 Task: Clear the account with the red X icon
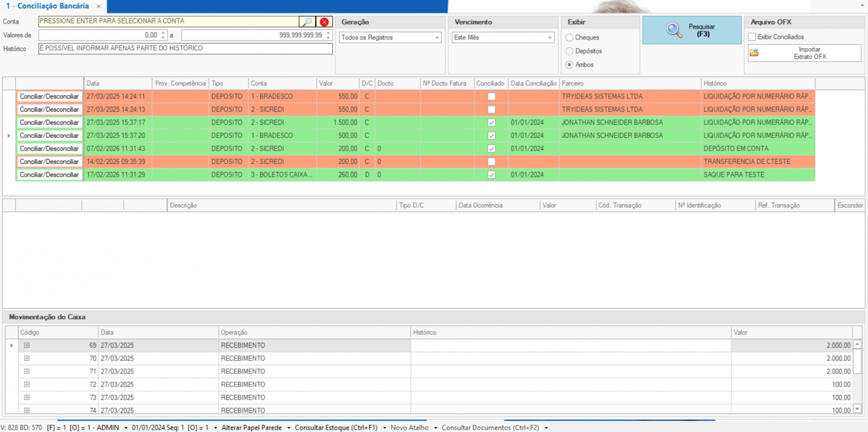pyautogui.click(x=324, y=22)
